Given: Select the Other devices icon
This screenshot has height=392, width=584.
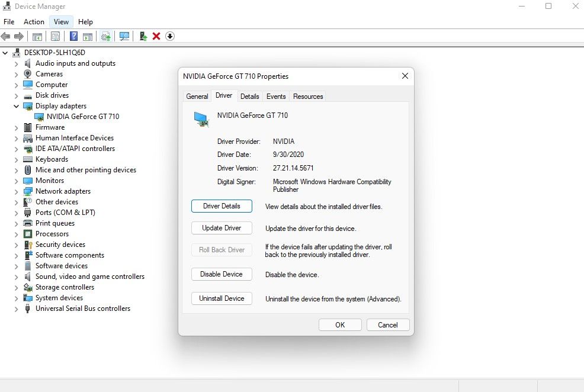Looking at the screenshot, I should coord(28,202).
